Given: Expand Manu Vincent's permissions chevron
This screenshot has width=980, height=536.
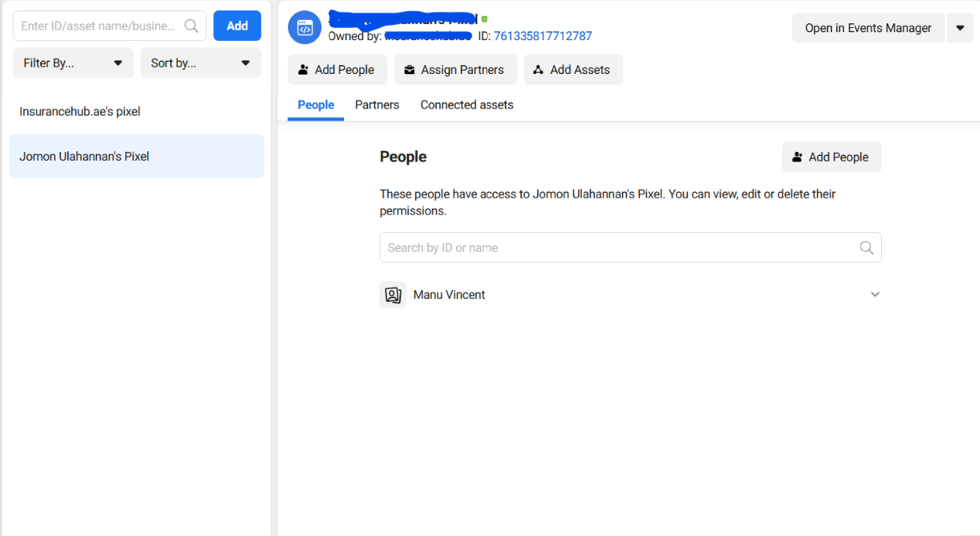Looking at the screenshot, I should tap(875, 295).
